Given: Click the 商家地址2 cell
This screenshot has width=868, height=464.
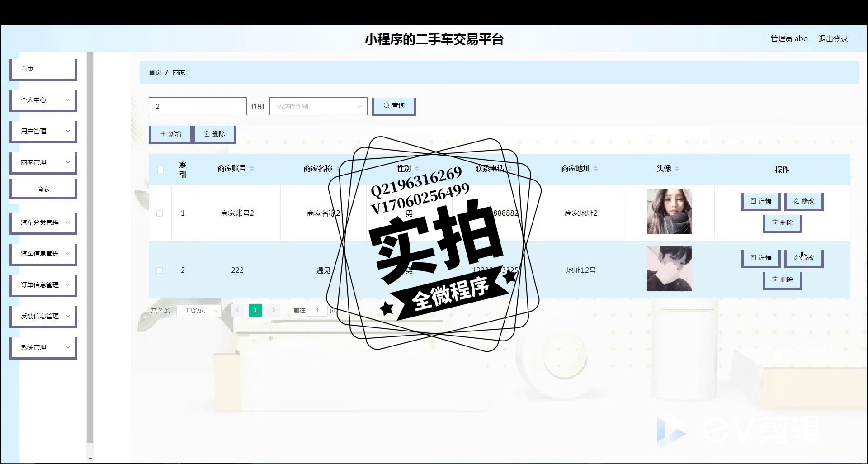Looking at the screenshot, I should click(x=581, y=213).
